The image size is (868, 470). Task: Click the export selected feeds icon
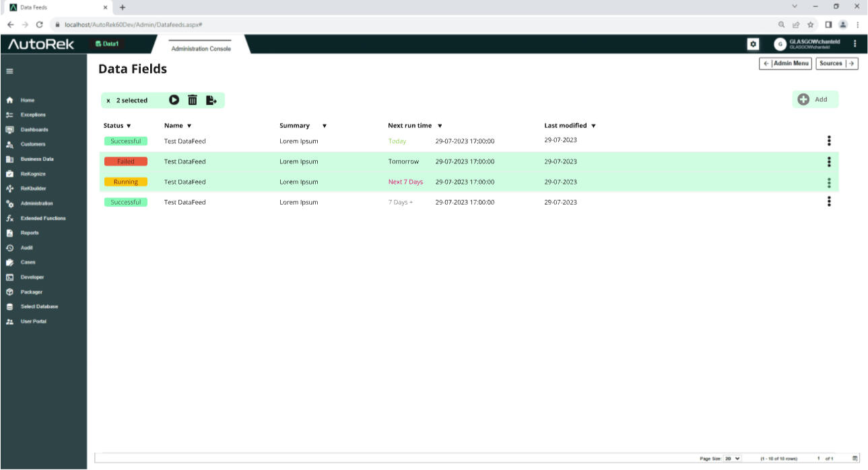(211, 100)
